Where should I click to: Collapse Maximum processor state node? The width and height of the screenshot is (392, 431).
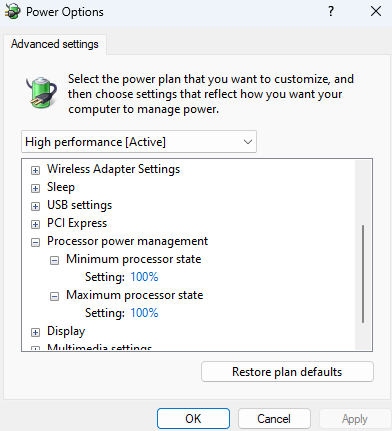pos(54,296)
